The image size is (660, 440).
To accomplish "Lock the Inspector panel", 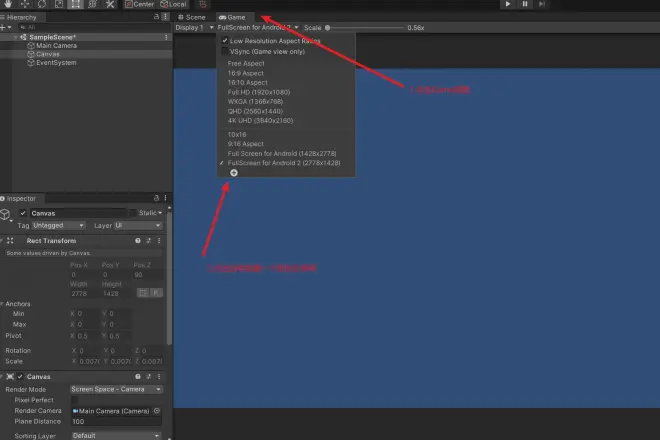I will point(156,198).
